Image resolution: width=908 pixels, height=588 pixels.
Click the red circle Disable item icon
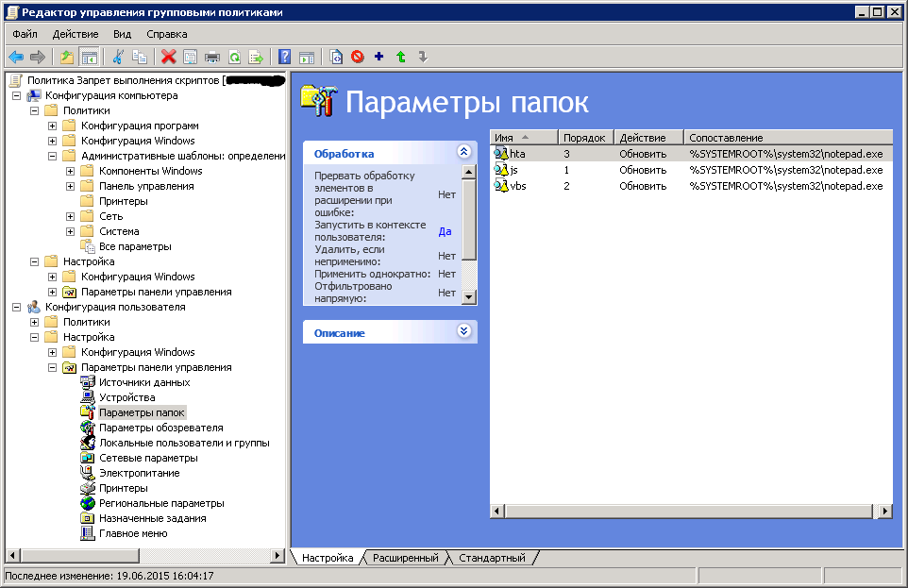click(358, 57)
